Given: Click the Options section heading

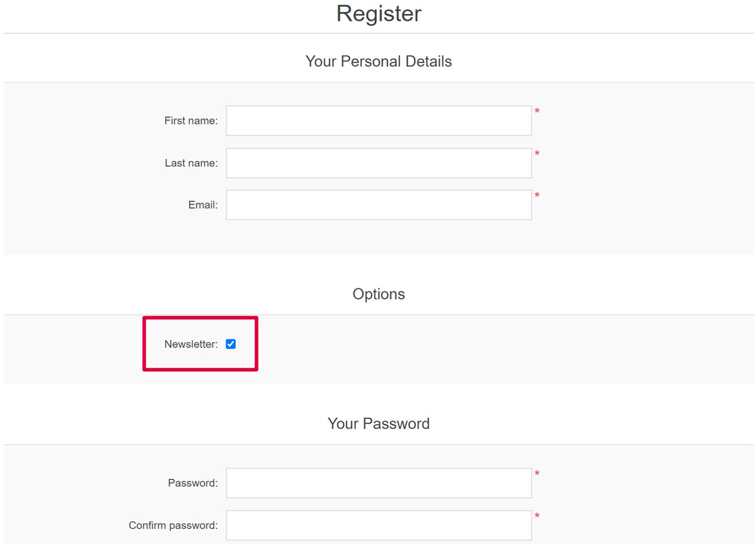Looking at the screenshot, I should [379, 294].
